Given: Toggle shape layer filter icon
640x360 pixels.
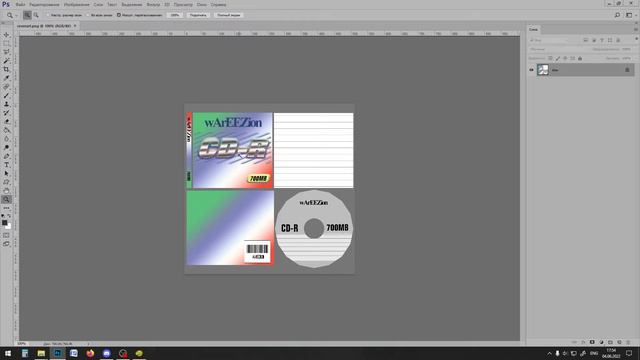Looking at the screenshot, I should (x=610, y=40).
